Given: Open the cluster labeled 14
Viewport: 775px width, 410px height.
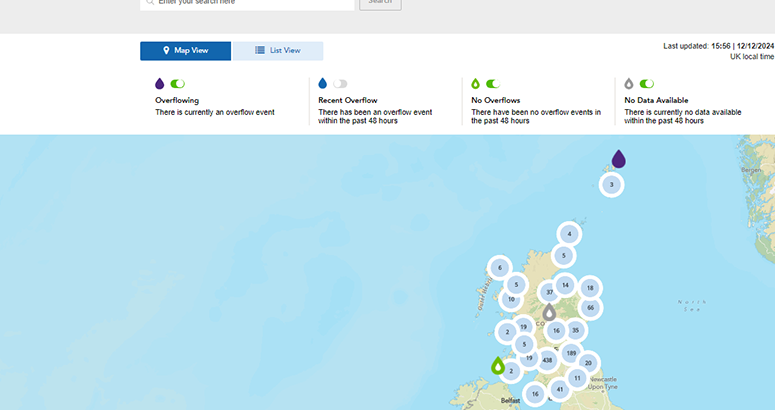Looking at the screenshot, I should coord(565,285).
